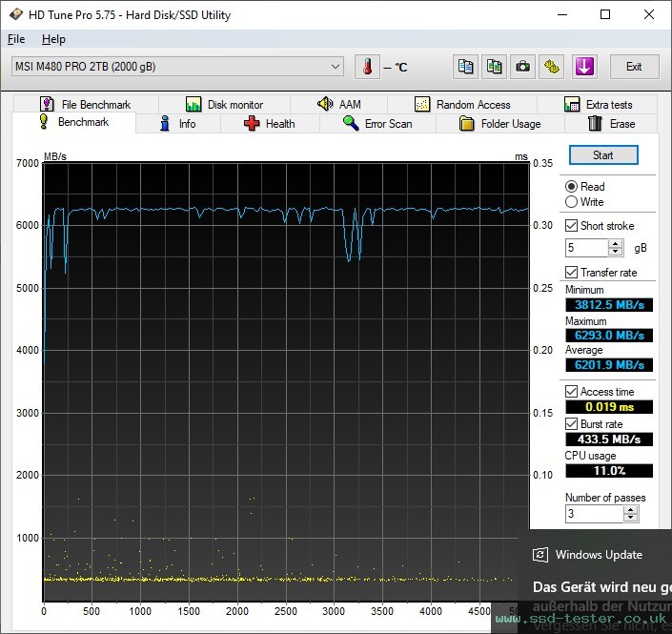The width and height of the screenshot is (672, 634).
Task: Click the temperature thermometer icon
Action: (x=367, y=67)
